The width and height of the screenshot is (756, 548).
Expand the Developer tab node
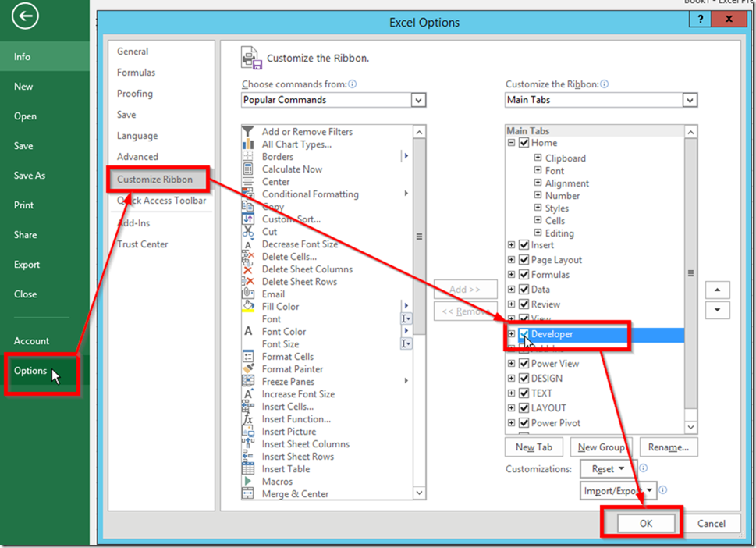pos(512,334)
